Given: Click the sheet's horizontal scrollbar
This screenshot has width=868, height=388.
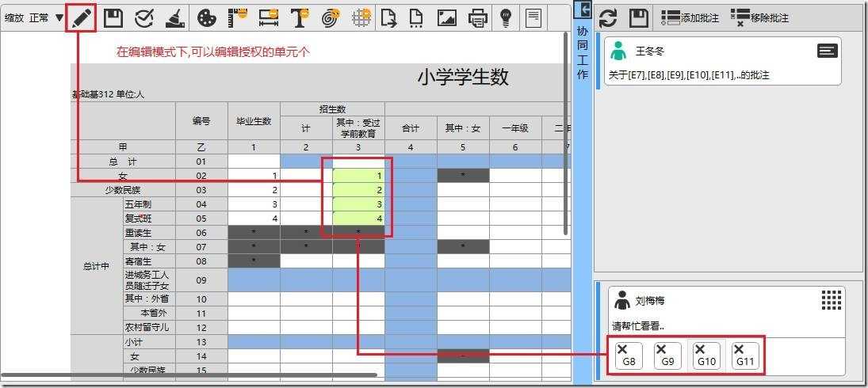Looking at the screenshot, I should (x=189, y=375).
